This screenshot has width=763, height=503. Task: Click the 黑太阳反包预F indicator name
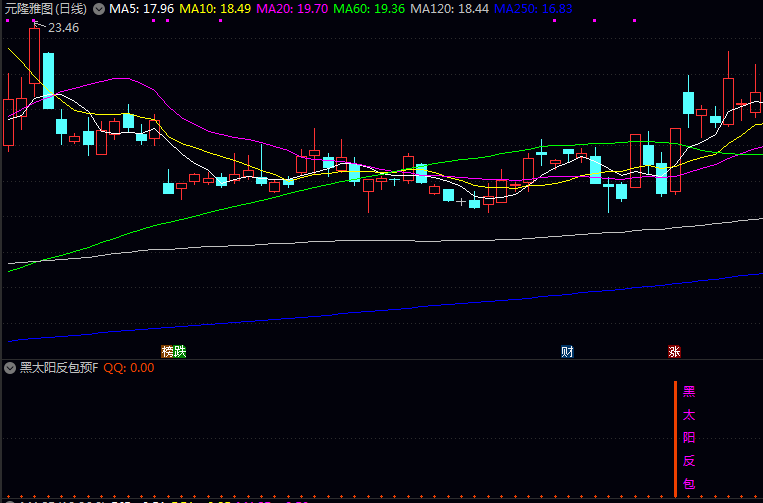pos(59,367)
